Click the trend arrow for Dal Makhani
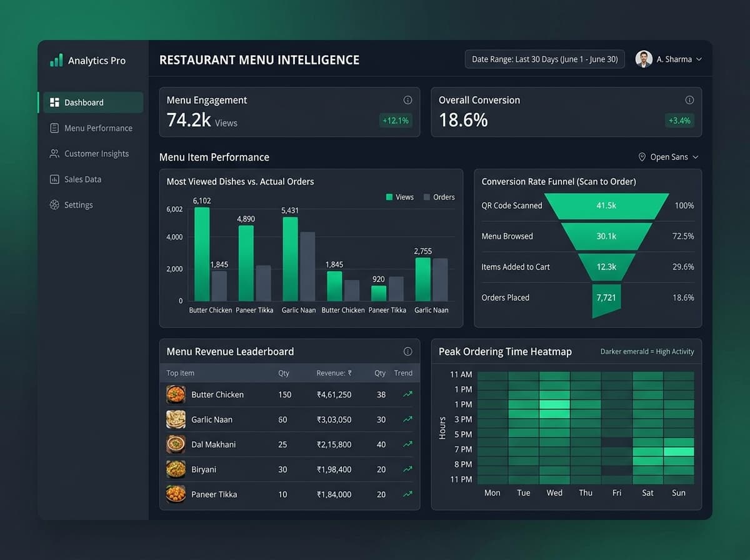 [407, 444]
